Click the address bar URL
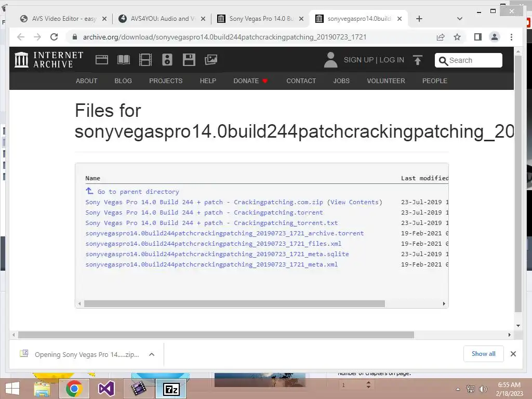 [x=224, y=37]
